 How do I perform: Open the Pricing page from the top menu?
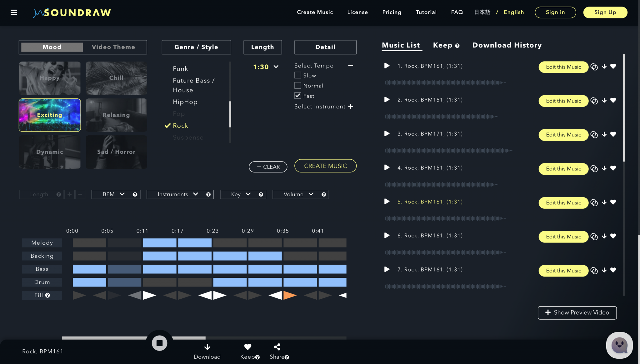[x=392, y=12]
